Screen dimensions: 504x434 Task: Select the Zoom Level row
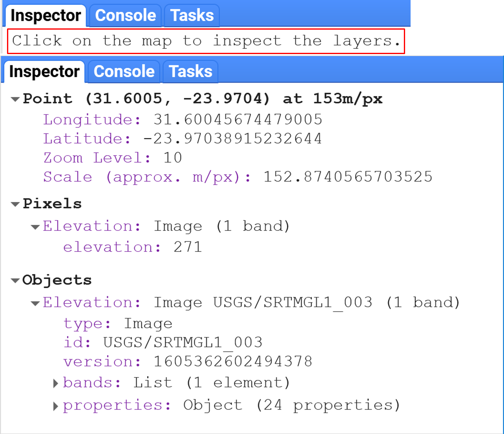(x=113, y=158)
